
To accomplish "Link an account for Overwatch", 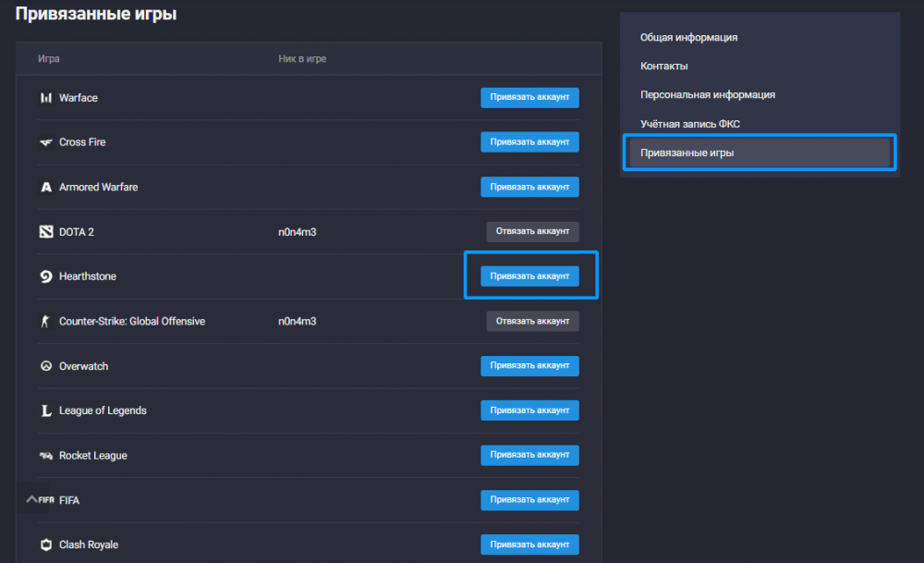I will tap(529, 365).
